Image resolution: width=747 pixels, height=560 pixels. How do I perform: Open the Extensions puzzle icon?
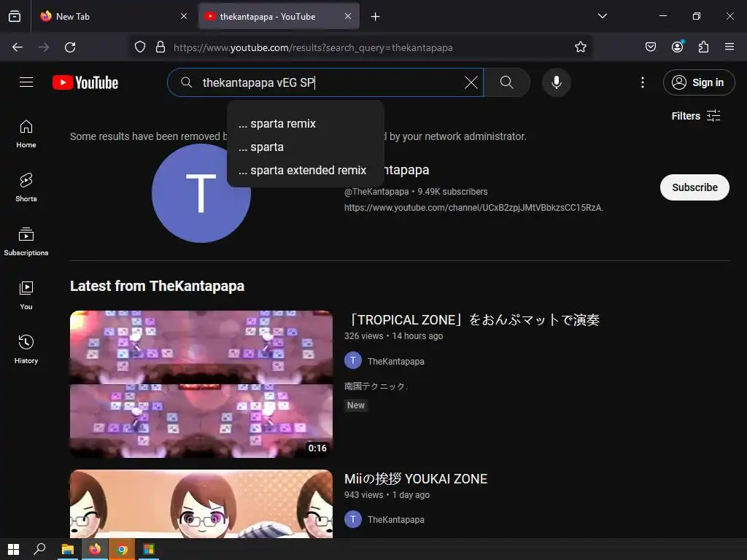coord(703,47)
